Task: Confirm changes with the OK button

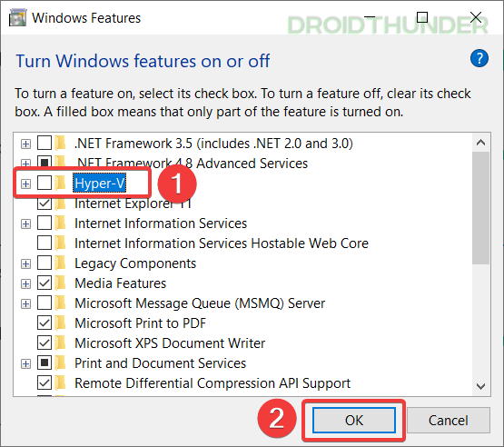Action: pos(354,421)
